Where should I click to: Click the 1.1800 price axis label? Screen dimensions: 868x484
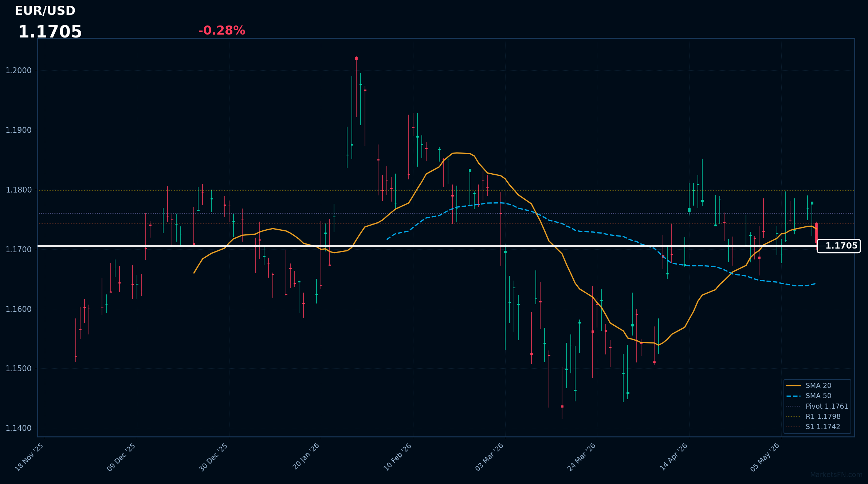pos(19,190)
